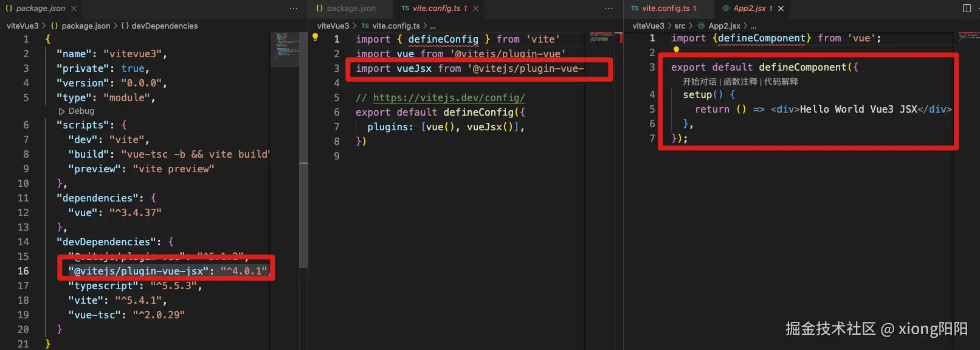The height and width of the screenshot is (350, 980).
Task: Click the minimap in the vite.config.ts editor
Action: click(x=602, y=37)
